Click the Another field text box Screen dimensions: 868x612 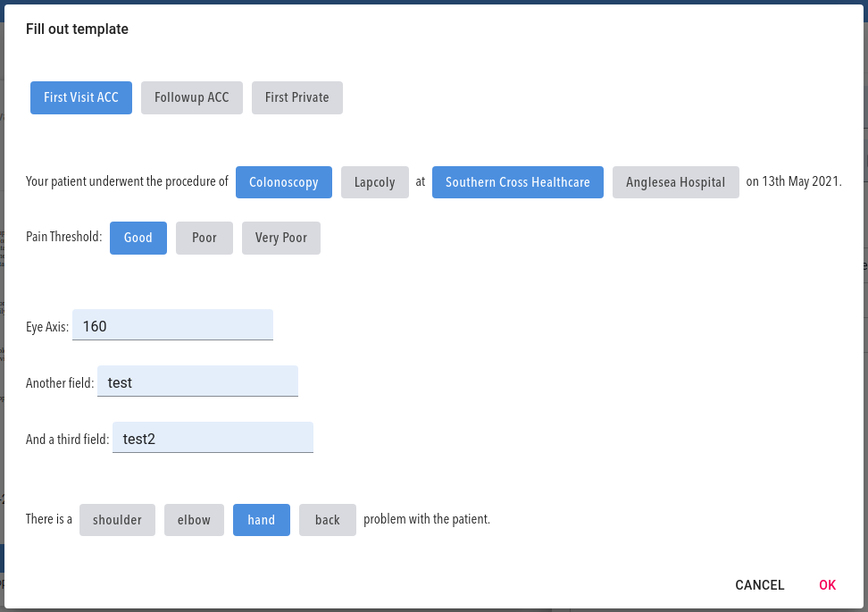[x=197, y=381]
